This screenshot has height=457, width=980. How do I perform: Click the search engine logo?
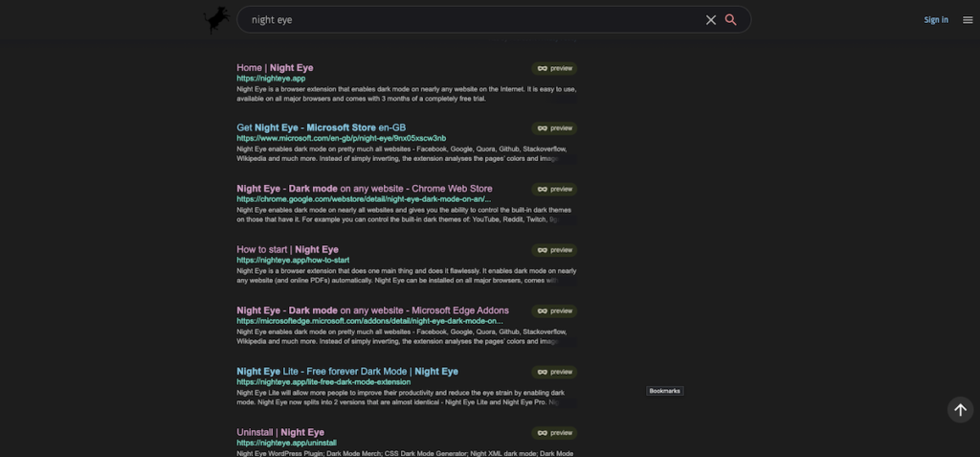(x=216, y=20)
